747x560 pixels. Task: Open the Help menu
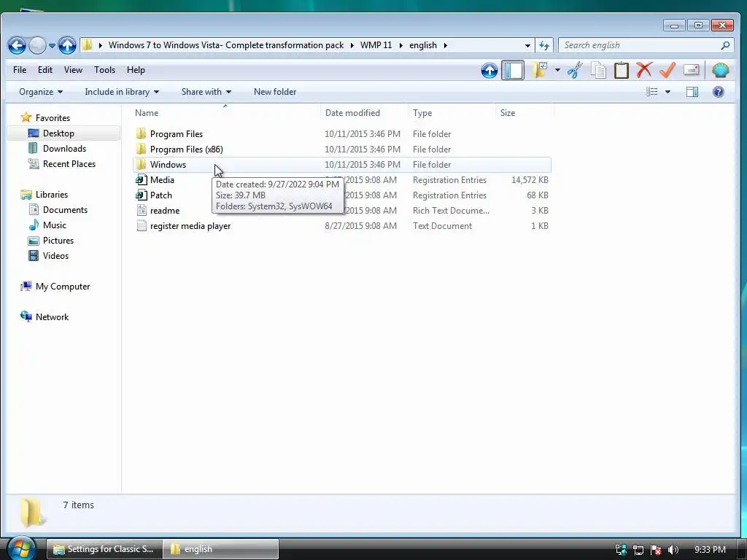136,70
